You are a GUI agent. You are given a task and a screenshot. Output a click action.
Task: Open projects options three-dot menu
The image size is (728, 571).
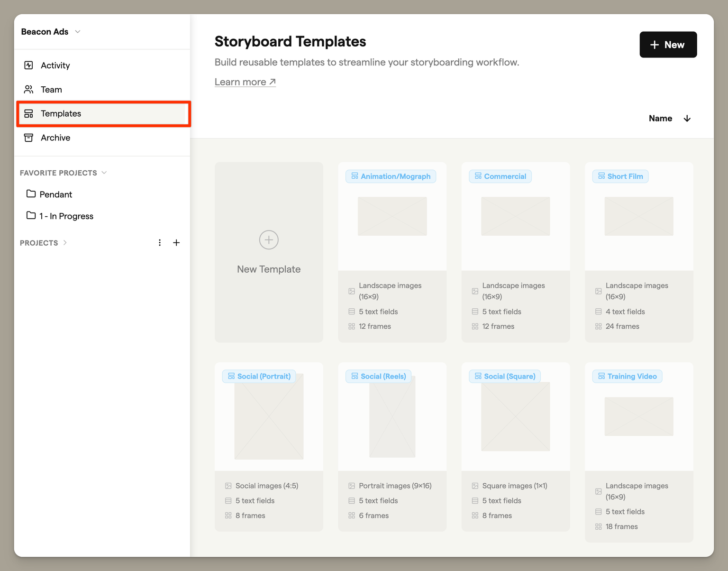(x=160, y=243)
